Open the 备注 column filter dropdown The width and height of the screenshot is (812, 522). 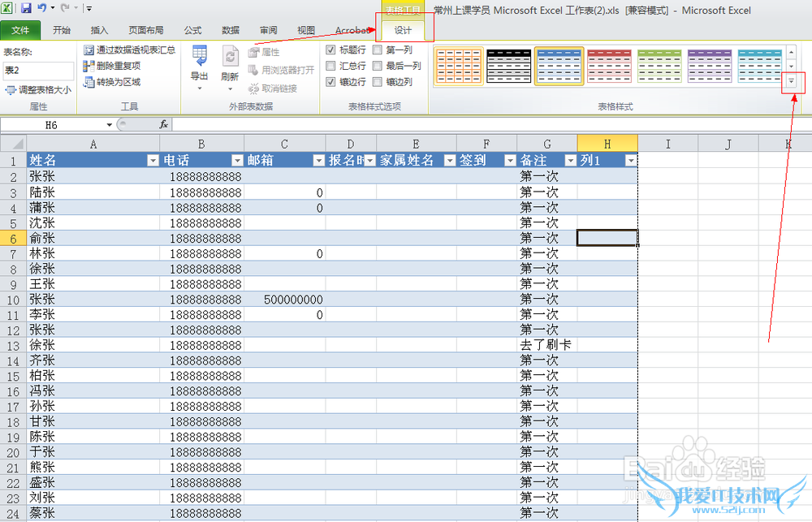coord(569,161)
